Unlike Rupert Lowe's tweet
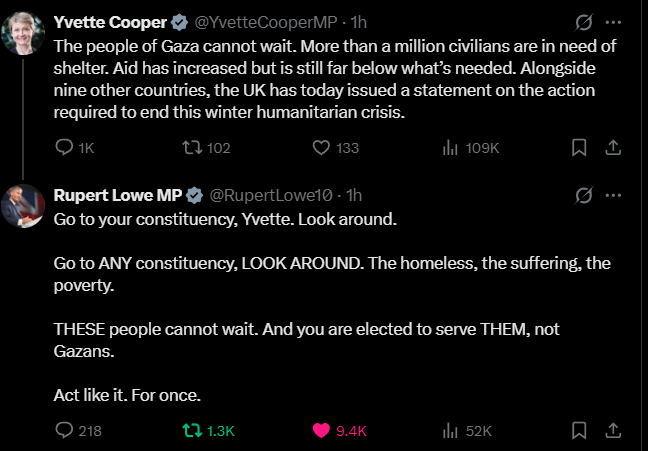 click(x=322, y=431)
